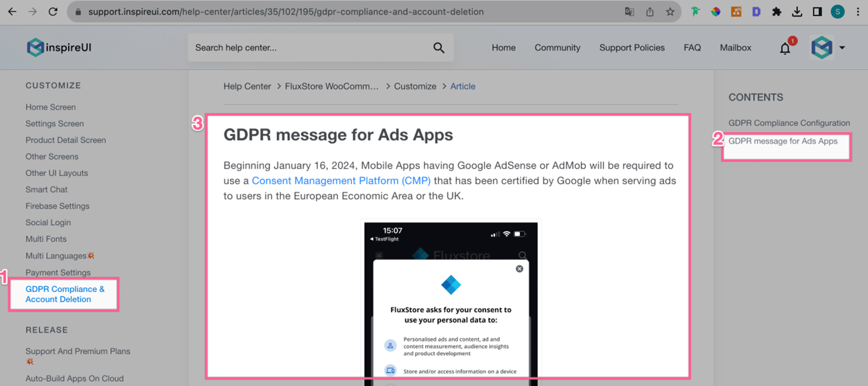
Task: Click the CONTENTS panel heading
Action: tap(756, 97)
